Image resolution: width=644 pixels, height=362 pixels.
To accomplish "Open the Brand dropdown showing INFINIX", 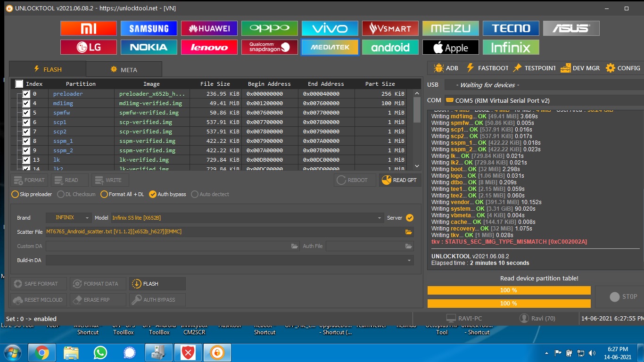I will coord(68,218).
